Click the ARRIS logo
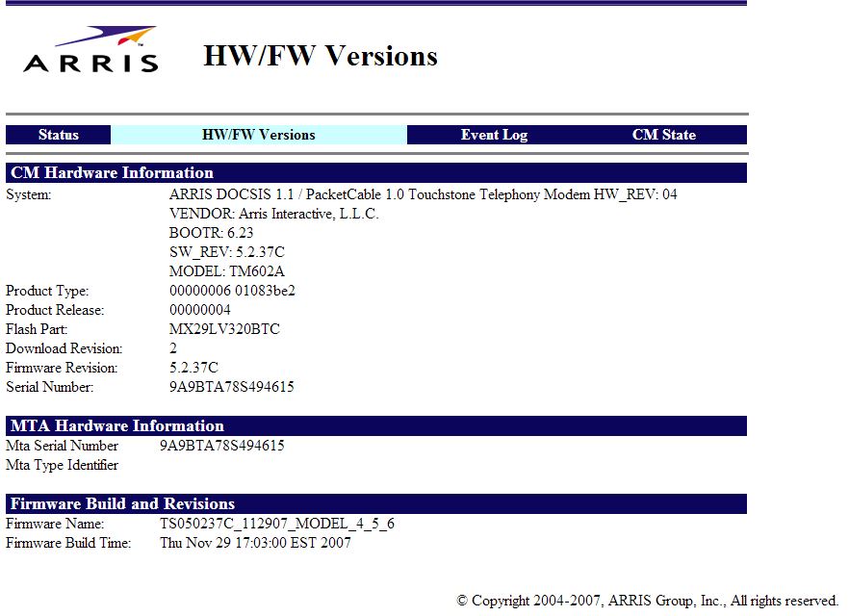Viewport: 849px width, 616px height. point(90,49)
